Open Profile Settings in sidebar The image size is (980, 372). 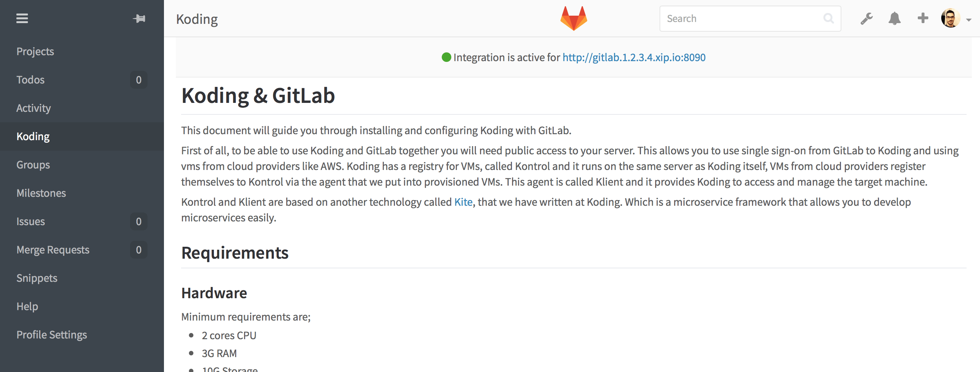pyautogui.click(x=52, y=335)
